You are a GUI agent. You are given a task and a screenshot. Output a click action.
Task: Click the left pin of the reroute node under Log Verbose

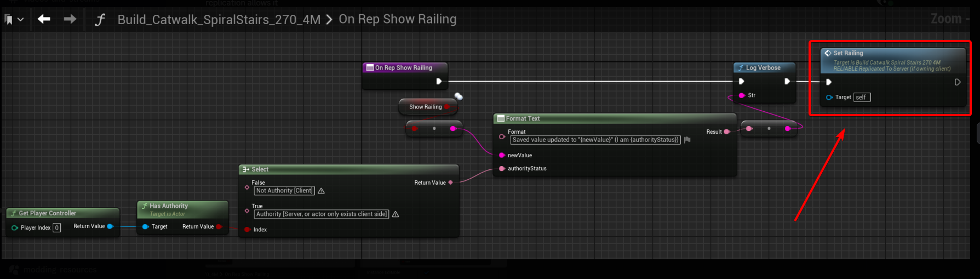(x=749, y=129)
